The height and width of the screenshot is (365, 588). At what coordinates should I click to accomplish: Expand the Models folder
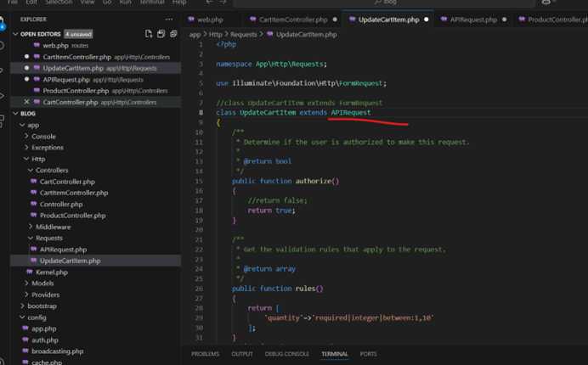tap(26, 284)
